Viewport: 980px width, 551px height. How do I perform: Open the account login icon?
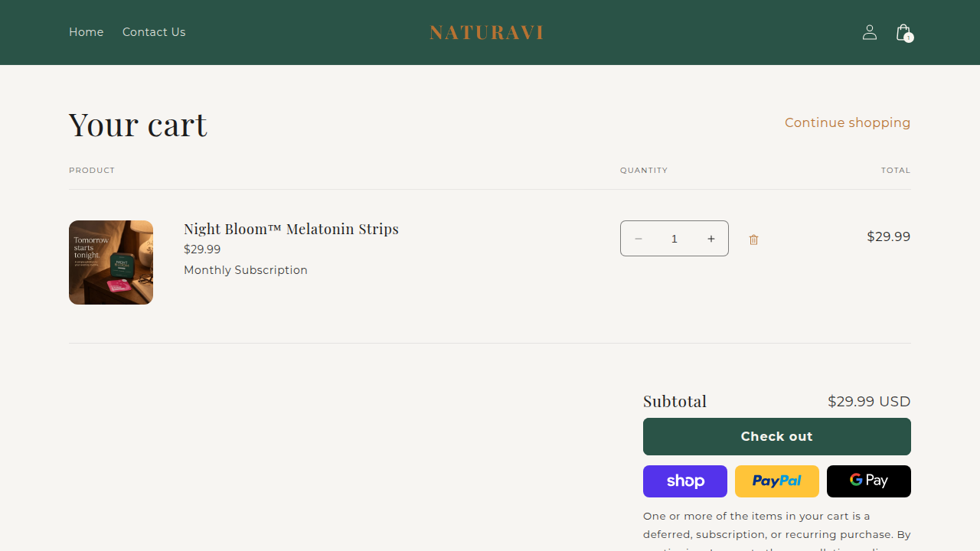[x=870, y=32]
